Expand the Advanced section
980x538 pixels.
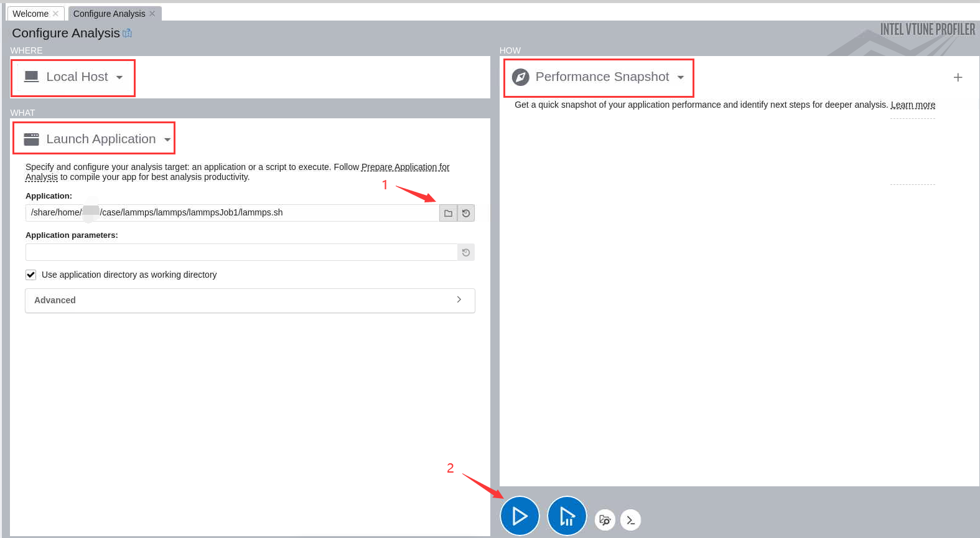250,300
